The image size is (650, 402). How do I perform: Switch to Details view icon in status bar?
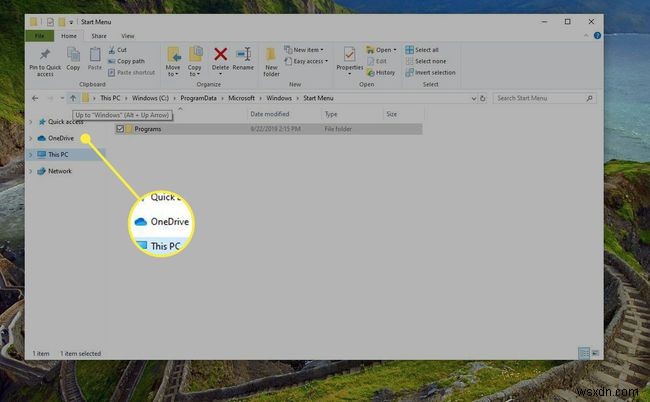tap(584, 353)
